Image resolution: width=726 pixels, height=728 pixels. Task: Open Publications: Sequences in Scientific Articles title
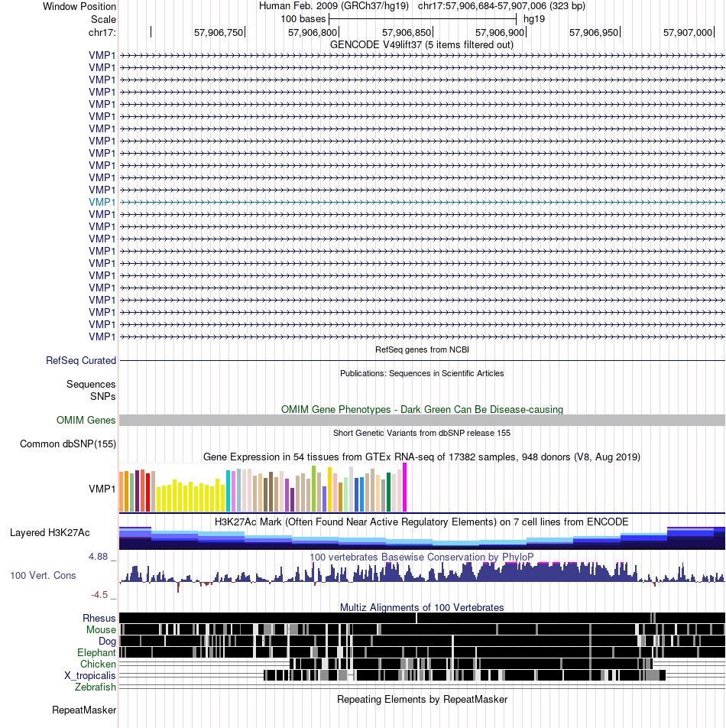tap(422, 373)
